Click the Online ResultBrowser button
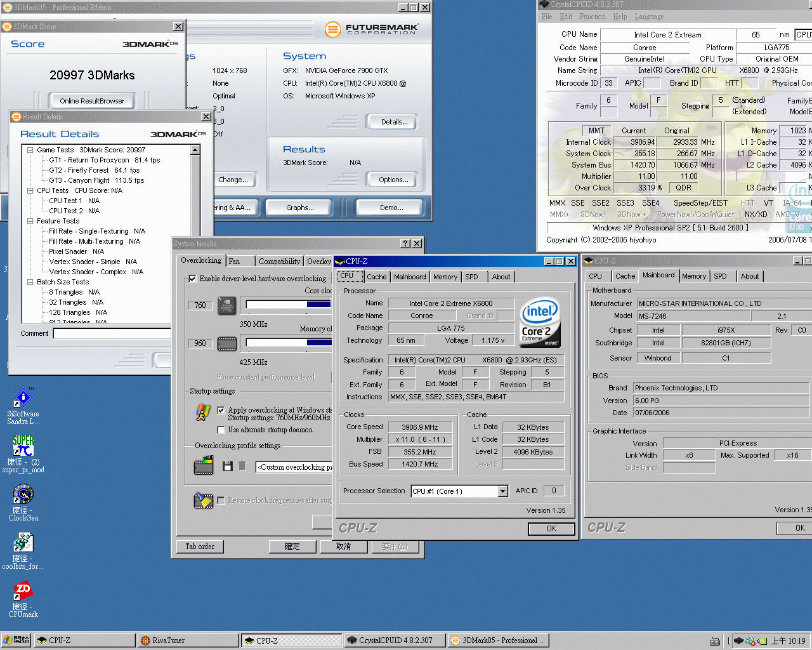This screenshot has height=650, width=812. [x=92, y=101]
